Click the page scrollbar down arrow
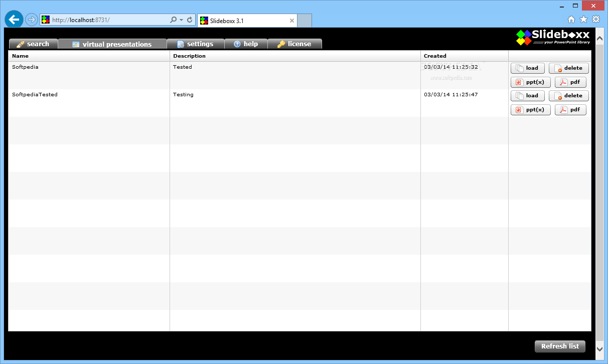 click(599, 348)
